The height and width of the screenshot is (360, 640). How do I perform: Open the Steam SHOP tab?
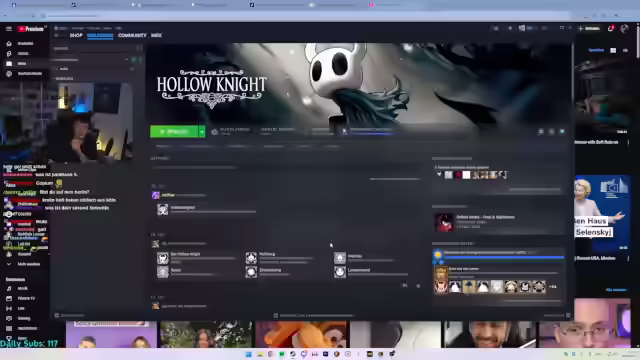tap(76, 36)
